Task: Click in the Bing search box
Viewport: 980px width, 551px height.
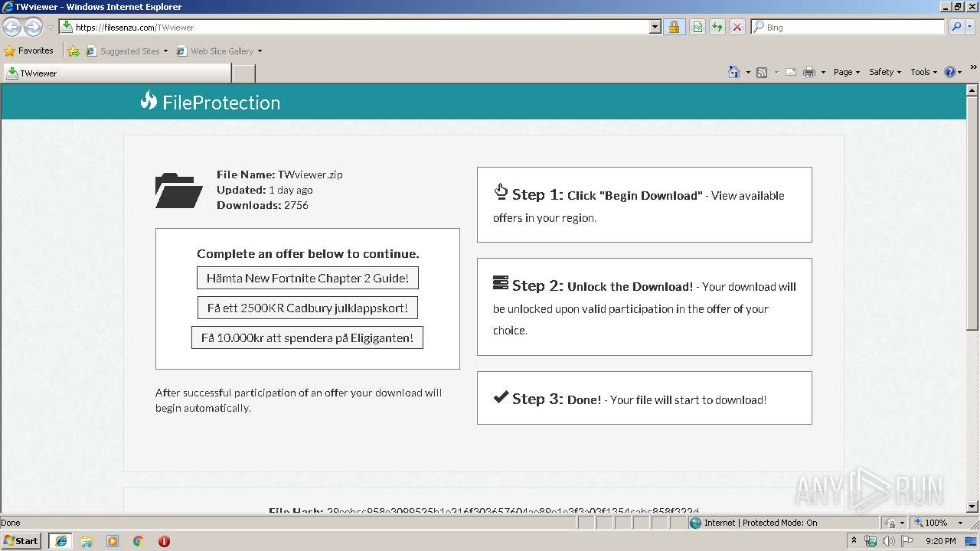Action: [x=848, y=27]
